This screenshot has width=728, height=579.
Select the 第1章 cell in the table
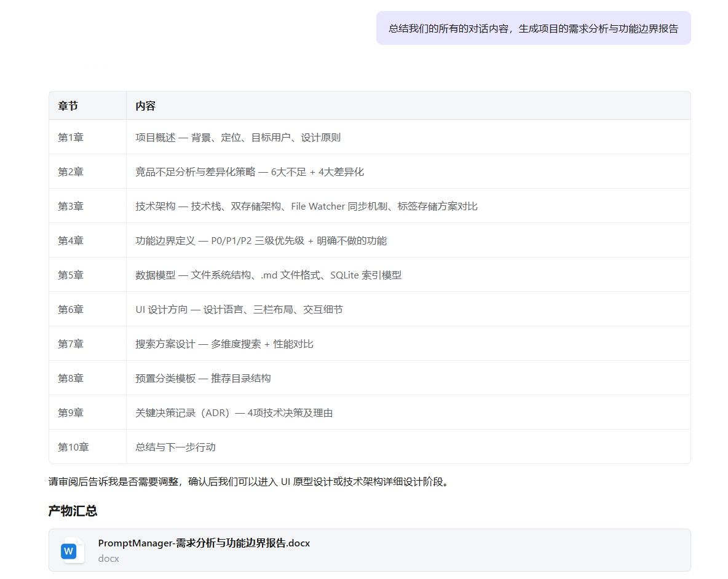click(x=71, y=137)
